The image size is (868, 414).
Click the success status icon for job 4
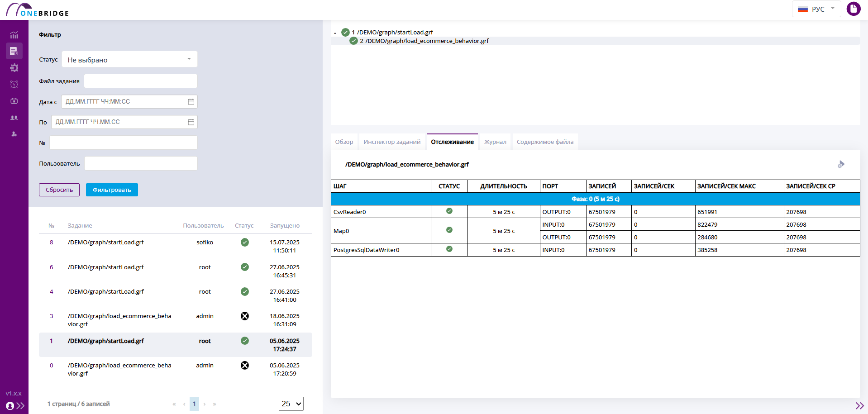point(245,291)
